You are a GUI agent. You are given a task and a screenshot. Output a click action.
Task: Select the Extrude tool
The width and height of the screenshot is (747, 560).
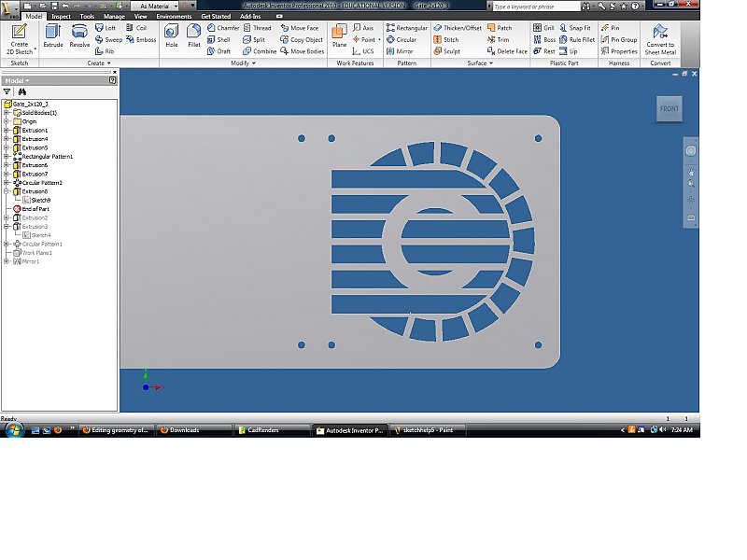pyautogui.click(x=53, y=36)
